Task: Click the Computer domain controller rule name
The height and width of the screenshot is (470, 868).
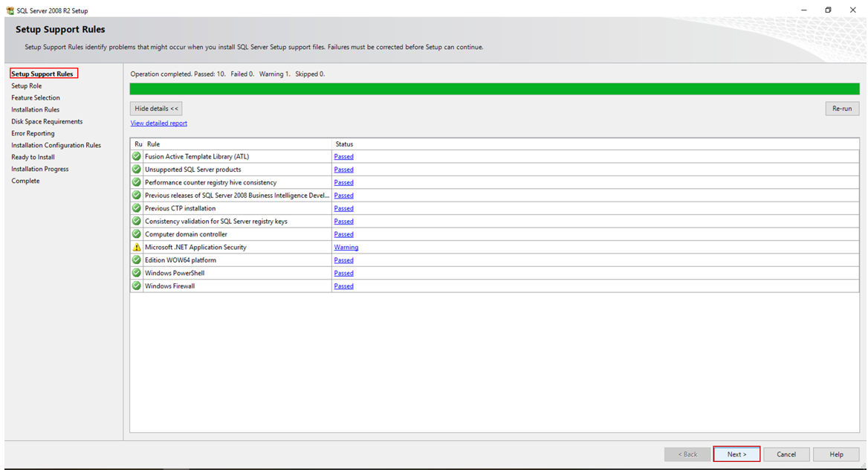Action: (x=186, y=234)
